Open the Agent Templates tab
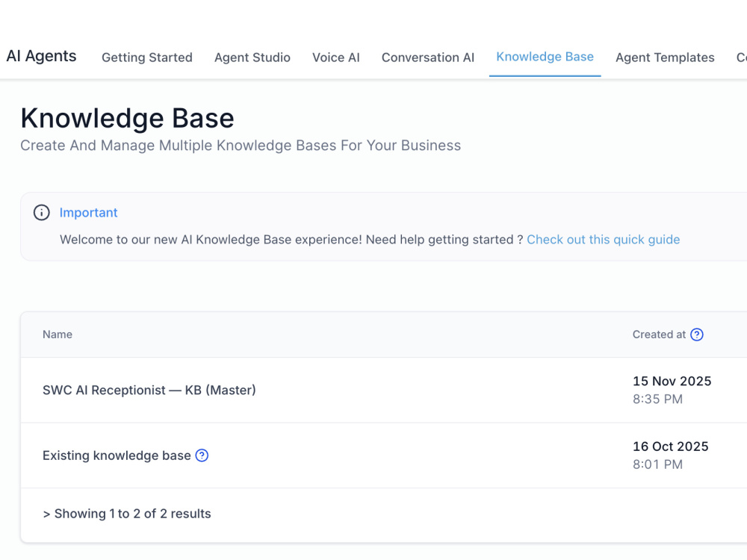Viewport: 747px width, 560px height. [x=665, y=57]
